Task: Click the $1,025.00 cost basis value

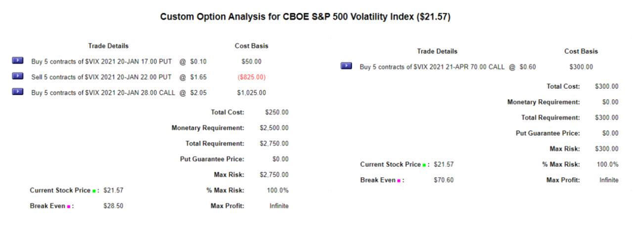Action: tap(251, 93)
